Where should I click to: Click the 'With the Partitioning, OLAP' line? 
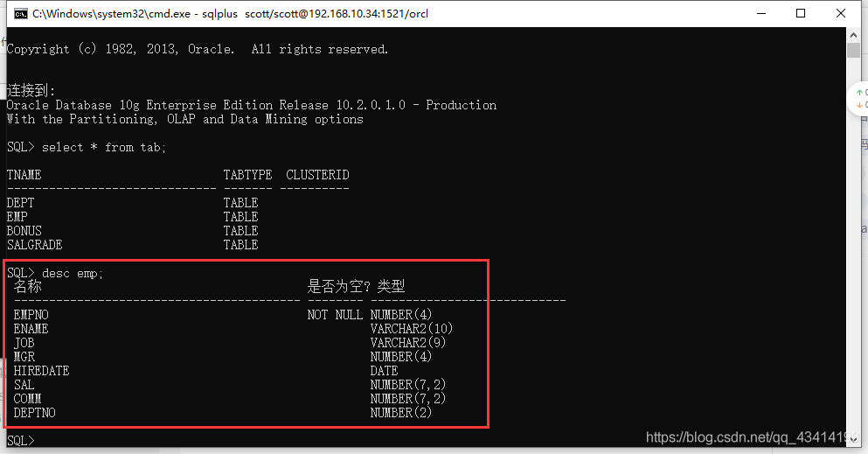click(x=185, y=119)
